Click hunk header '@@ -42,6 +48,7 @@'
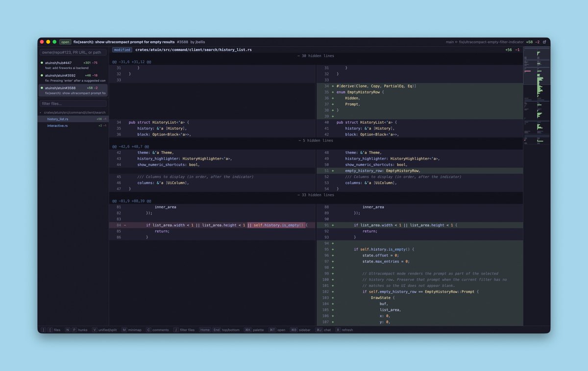The width and height of the screenshot is (588, 371). pyautogui.click(x=130, y=146)
